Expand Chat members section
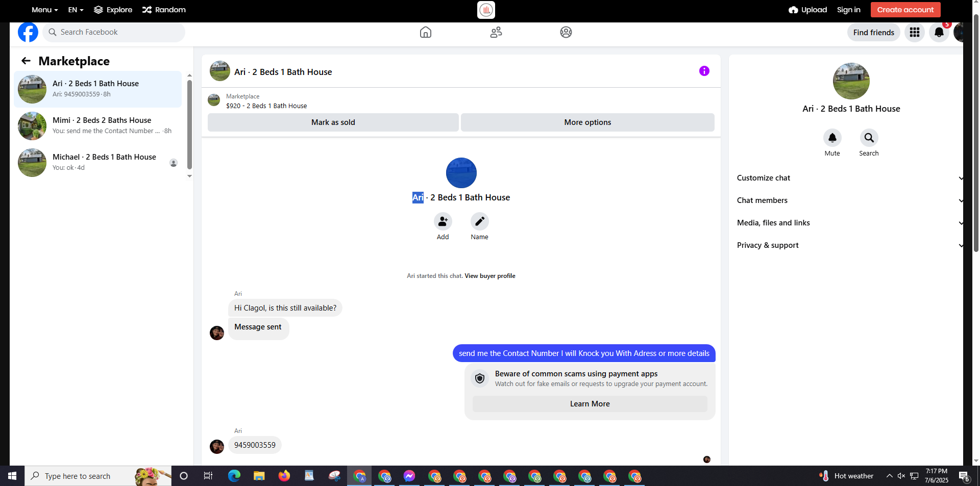 [x=849, y=200]
